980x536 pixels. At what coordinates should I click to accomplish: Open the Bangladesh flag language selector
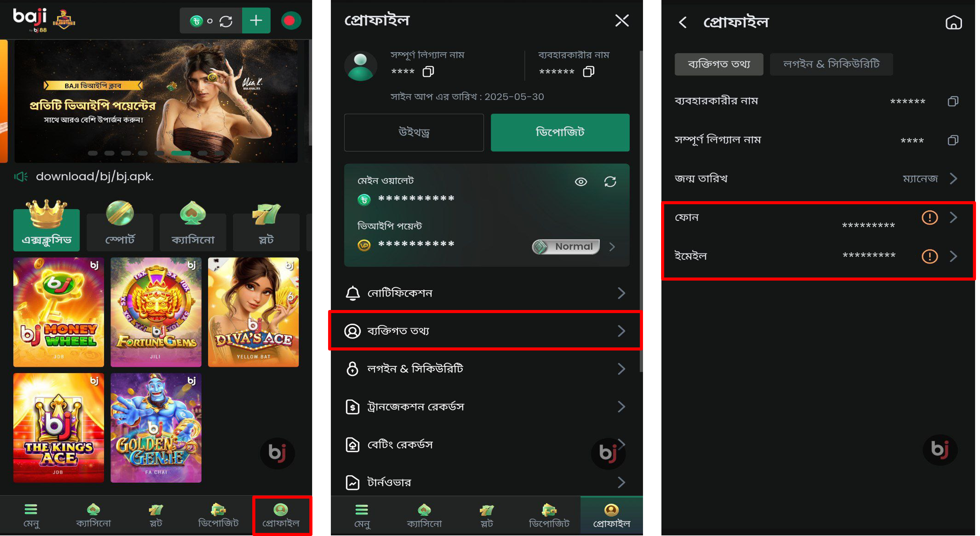click(x=291, y=21)
